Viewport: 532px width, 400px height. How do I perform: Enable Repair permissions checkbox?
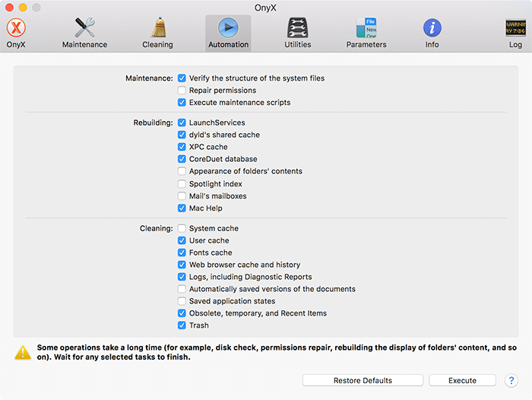(182, 90)
